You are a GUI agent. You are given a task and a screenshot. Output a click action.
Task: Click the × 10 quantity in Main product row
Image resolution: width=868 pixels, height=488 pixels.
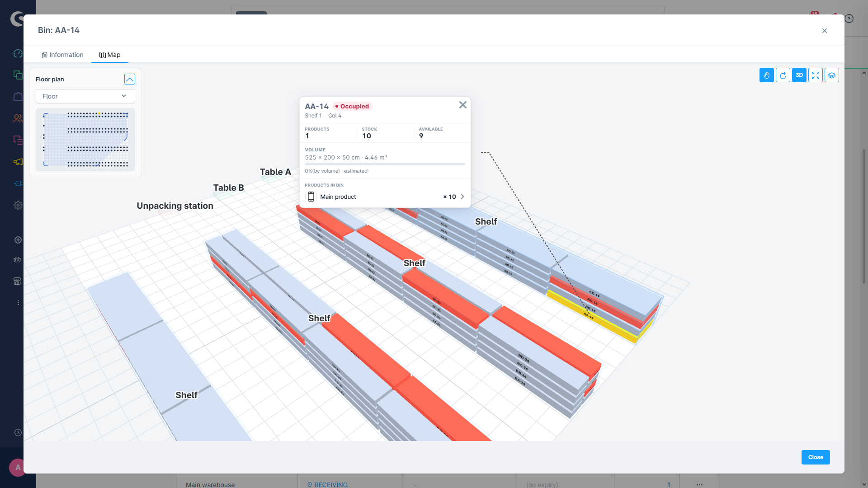pyautogui.click(x=449, y=197)
